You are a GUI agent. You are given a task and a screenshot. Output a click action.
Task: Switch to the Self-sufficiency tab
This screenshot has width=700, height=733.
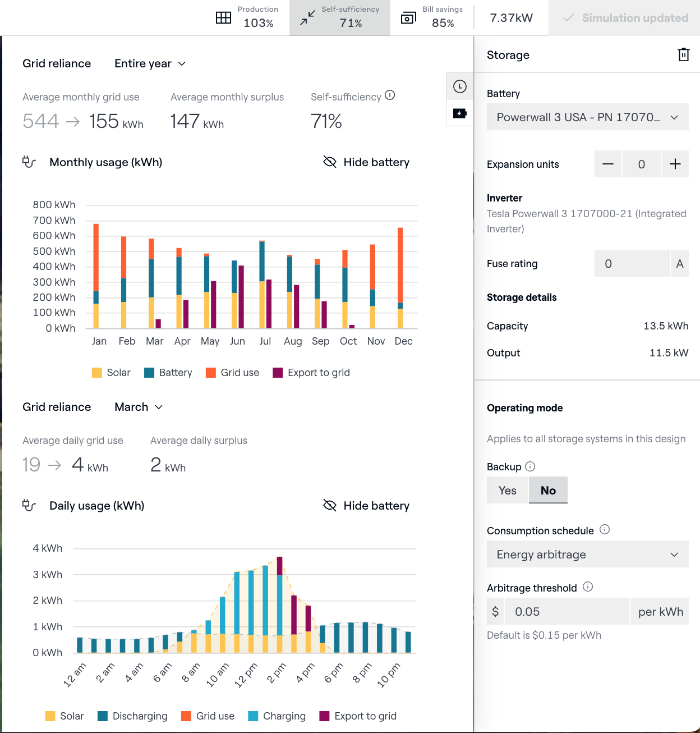click(x=340, y=18)
